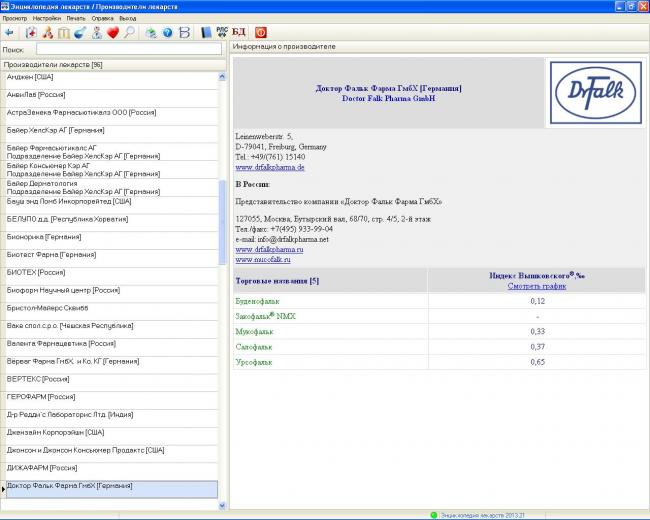Viewport: 650px width, 520px height.
Task: Open the Закофальк NMX drug entry
Action: click(265, 316)
